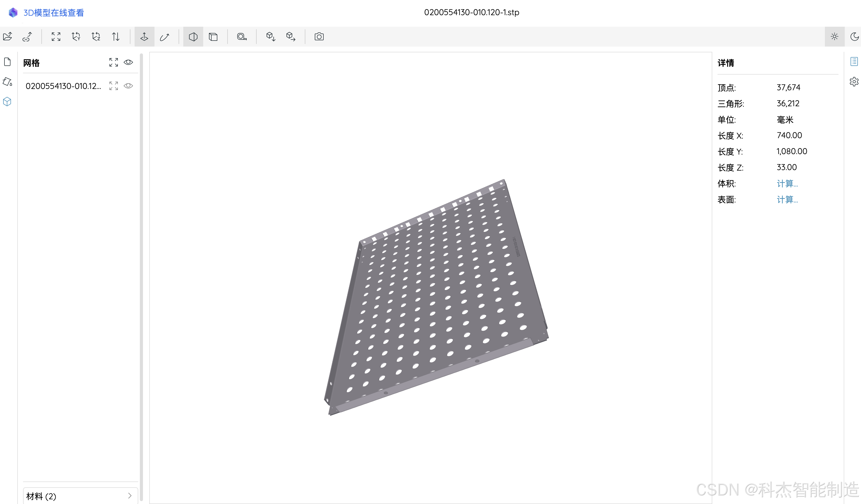Fit the model to the window

tap(56, 37)
